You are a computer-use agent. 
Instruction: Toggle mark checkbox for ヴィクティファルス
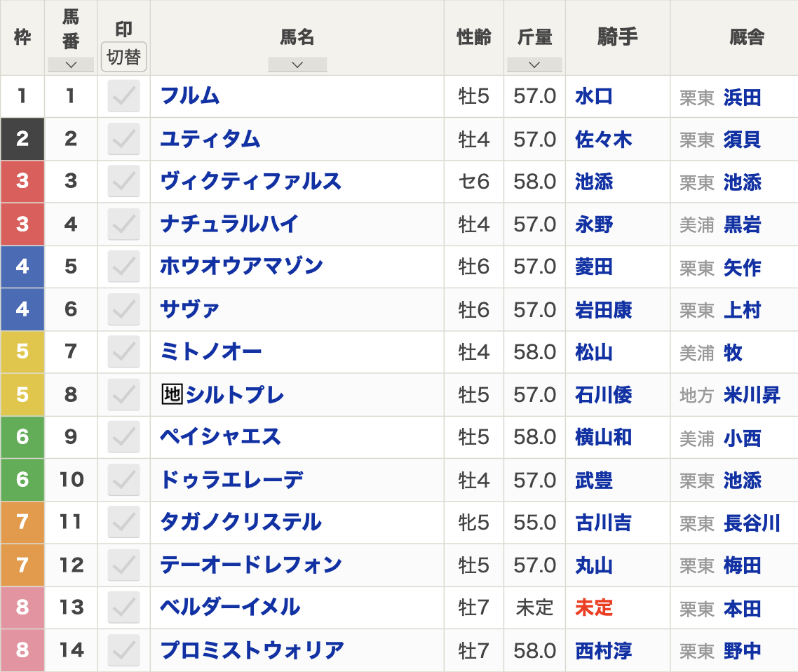(x=123, y=181)
